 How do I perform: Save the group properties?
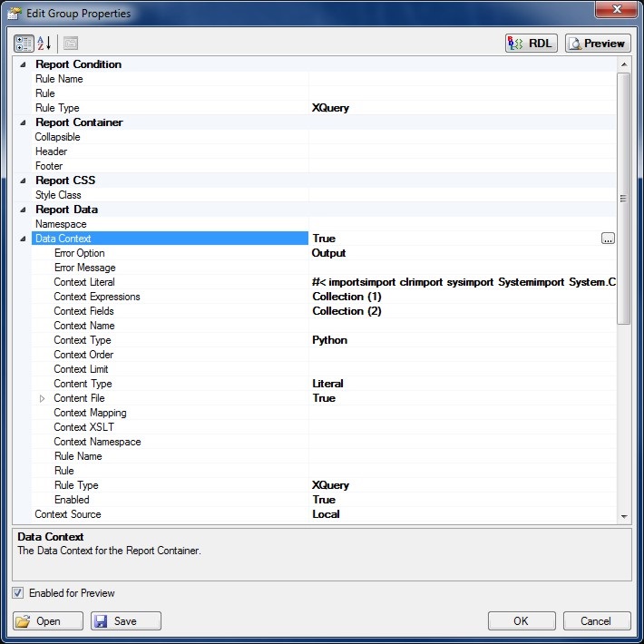click(125, 621)
